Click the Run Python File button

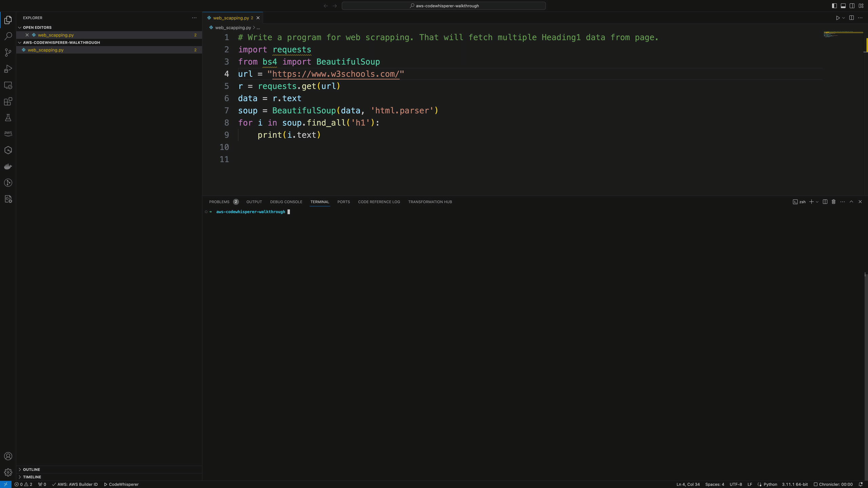(837, 18)
